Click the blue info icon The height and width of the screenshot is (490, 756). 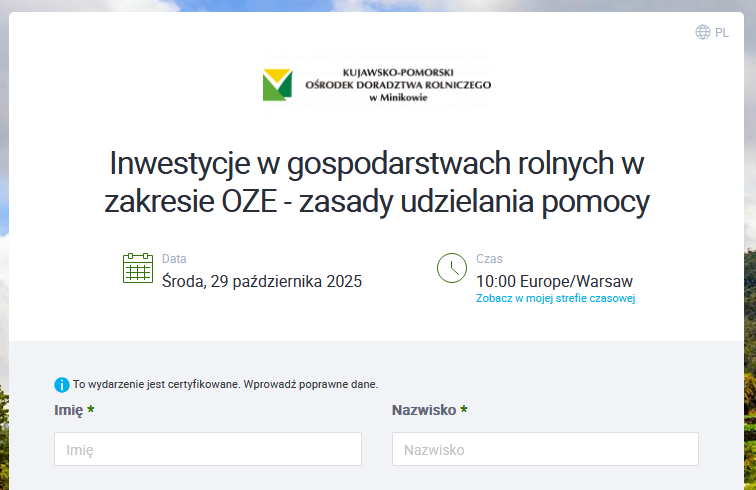click(62, 384)
